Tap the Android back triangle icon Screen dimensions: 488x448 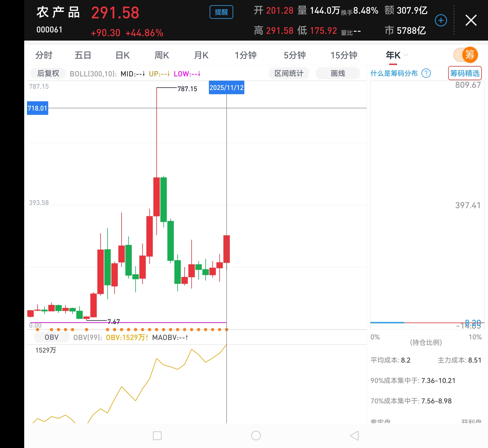pos(354,436)
